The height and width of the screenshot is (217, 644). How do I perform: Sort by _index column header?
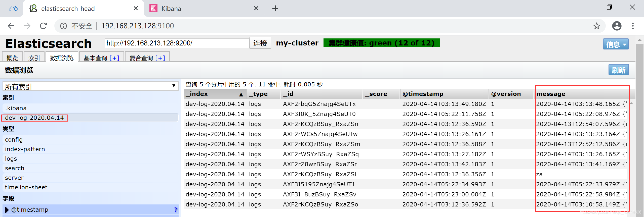pos(215,94)
